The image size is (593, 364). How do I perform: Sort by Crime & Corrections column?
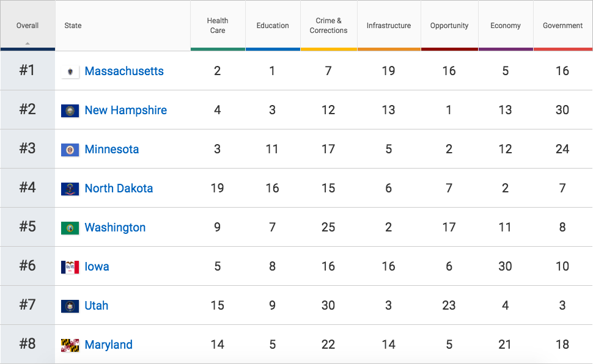(328, 26)
